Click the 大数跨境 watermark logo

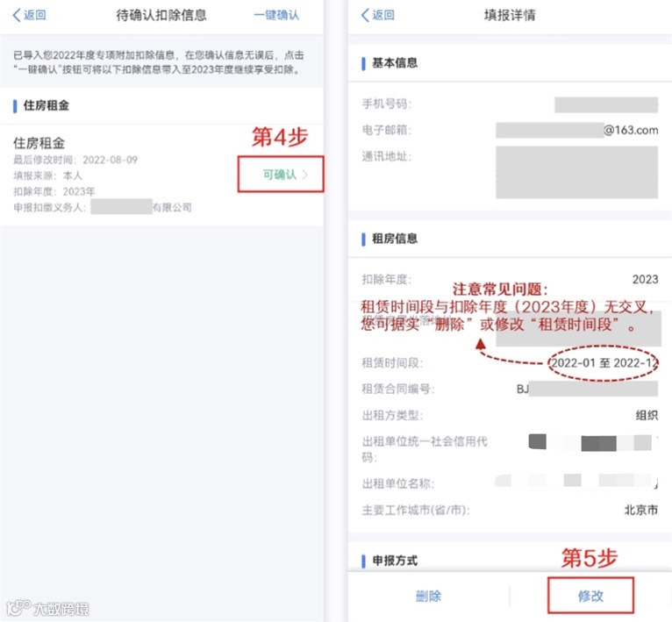point(48,608)
